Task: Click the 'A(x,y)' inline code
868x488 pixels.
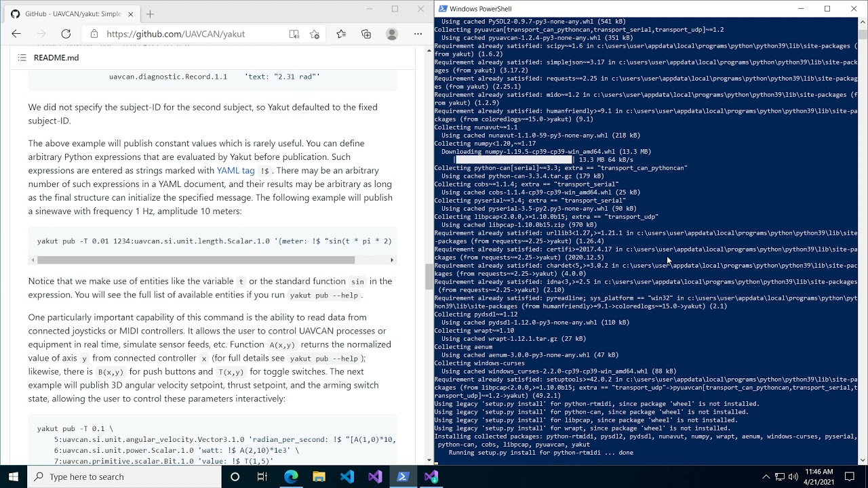Action: (x=281, y=345)
